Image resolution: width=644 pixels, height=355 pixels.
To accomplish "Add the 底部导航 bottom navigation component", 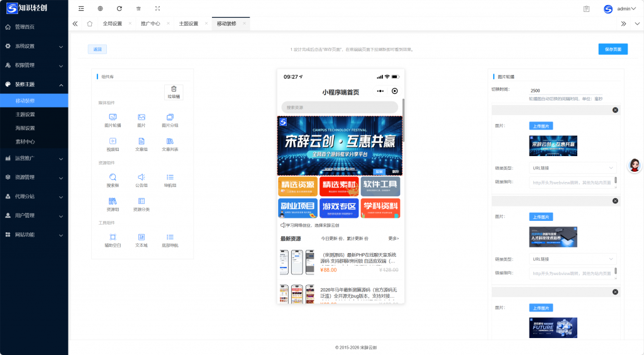I will pyautogui.click(x=170, y=240).
